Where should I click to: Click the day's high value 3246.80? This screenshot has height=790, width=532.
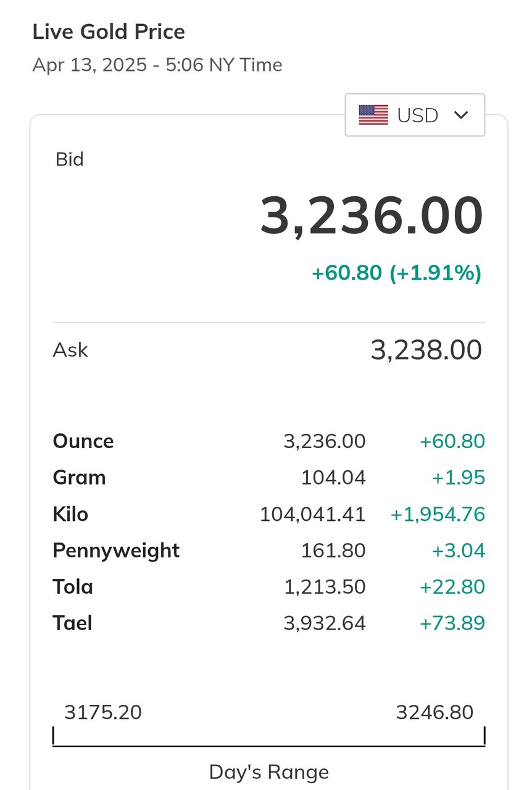(434, 712)
